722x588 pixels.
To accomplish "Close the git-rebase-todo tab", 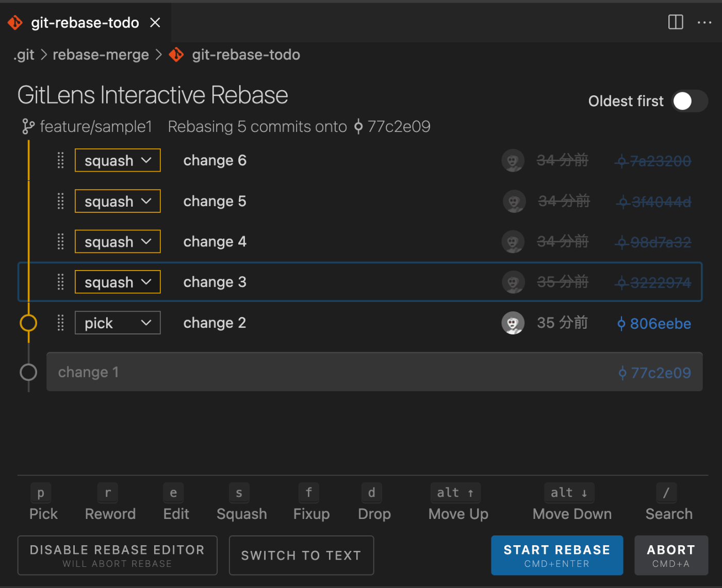I will [x=155, y=23].
